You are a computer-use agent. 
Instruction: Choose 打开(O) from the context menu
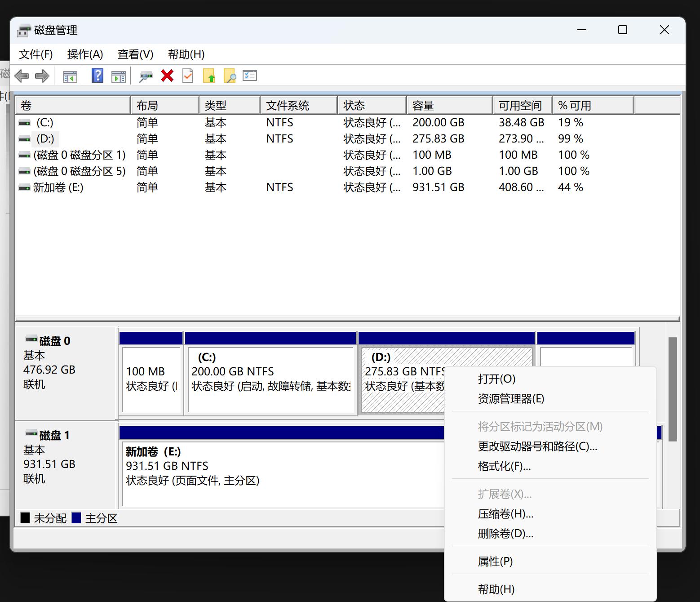pyautogui.click(x=550, y=379)
